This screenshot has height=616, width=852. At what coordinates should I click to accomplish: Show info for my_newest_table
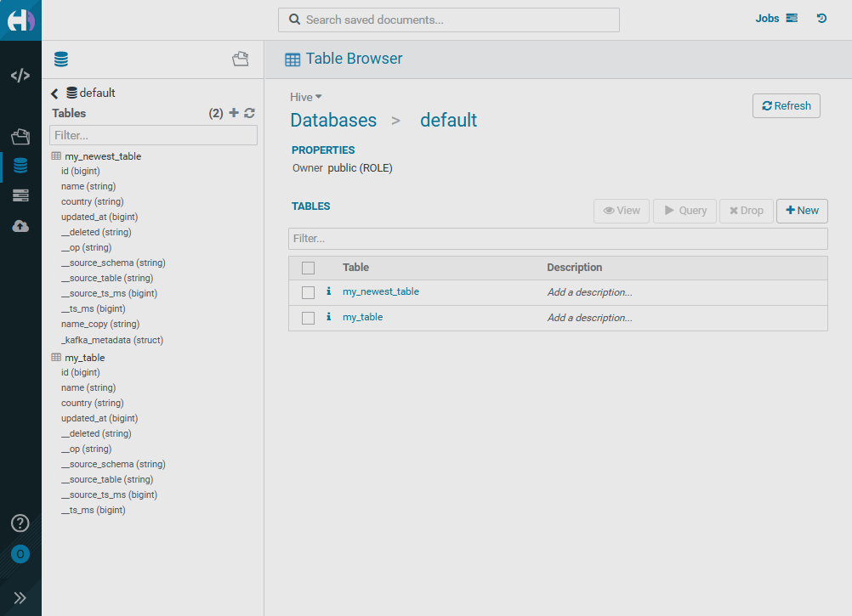point(328,291)
